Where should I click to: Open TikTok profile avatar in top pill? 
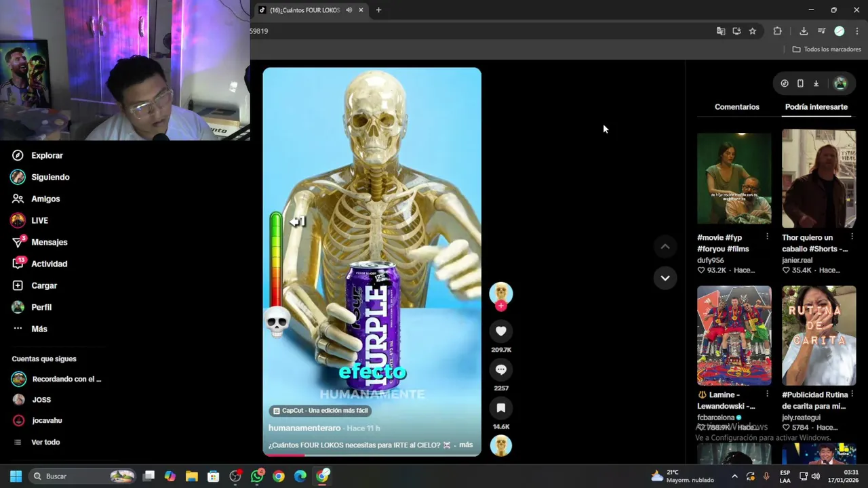(x=840, y=83)
